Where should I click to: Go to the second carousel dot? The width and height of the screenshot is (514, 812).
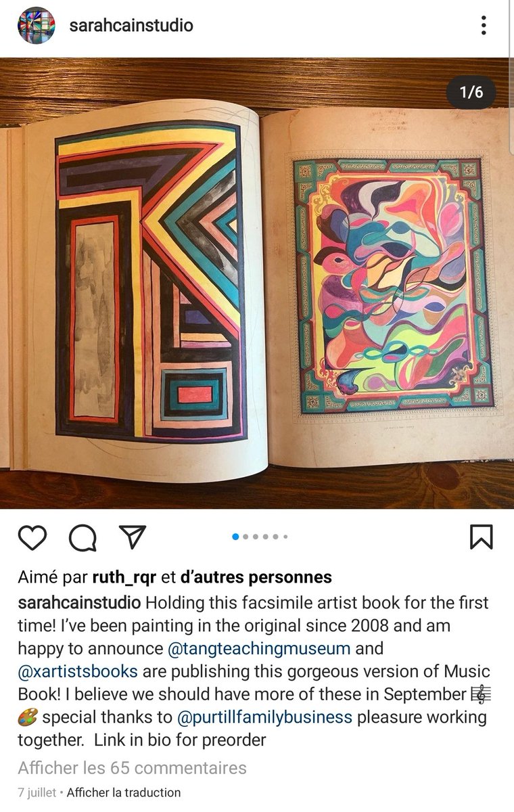pos(246,537)
